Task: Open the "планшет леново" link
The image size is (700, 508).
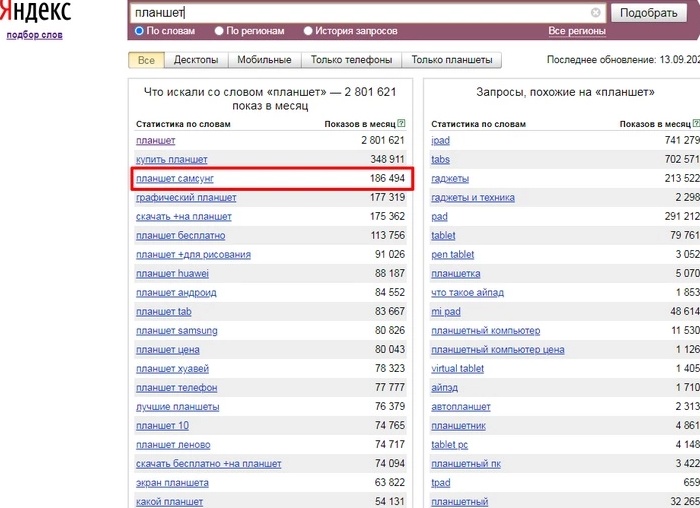Action: coord(173,445)
